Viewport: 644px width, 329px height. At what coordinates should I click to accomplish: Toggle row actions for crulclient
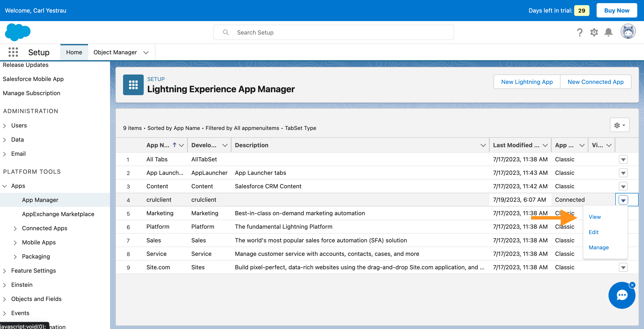click(x=623, y=200)
